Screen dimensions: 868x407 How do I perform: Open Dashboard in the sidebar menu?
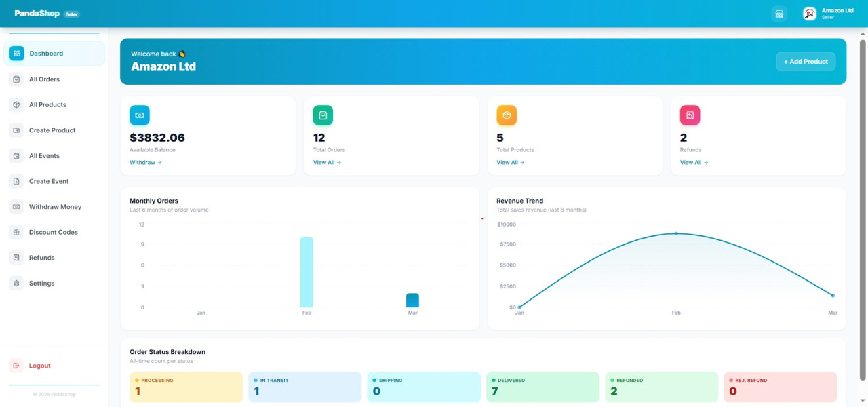click(x=54, y=54)
